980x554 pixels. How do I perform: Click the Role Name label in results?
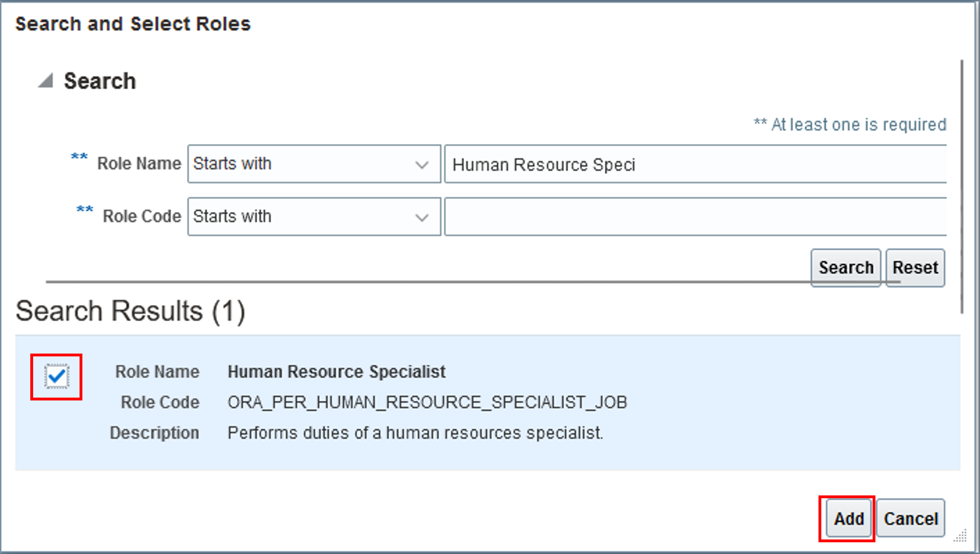[157, 371]
